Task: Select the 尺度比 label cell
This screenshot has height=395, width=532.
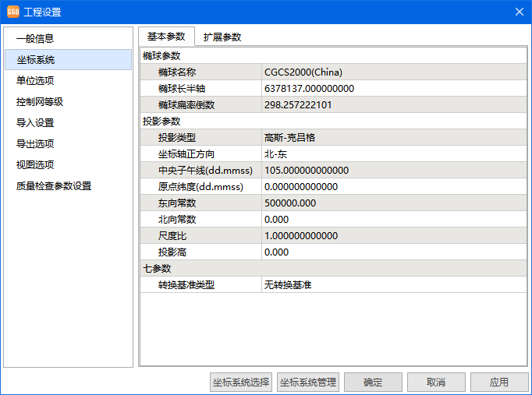Action: tap(200, 236)
